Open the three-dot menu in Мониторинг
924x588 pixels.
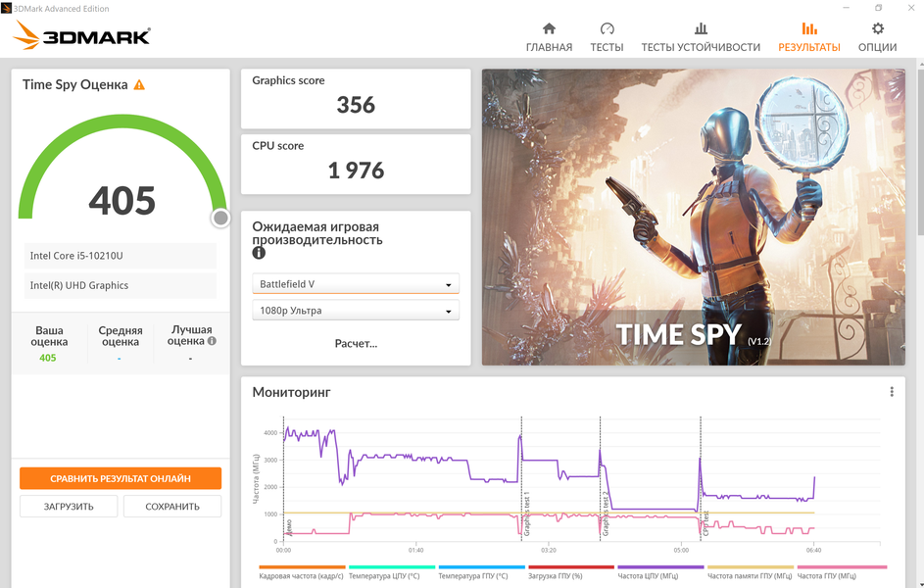point(891,392)
